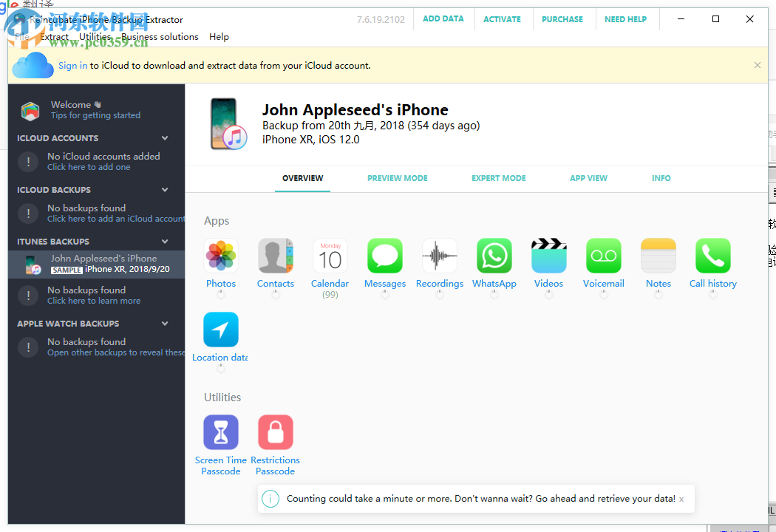Select the Contacts icon

click(275, 256)
